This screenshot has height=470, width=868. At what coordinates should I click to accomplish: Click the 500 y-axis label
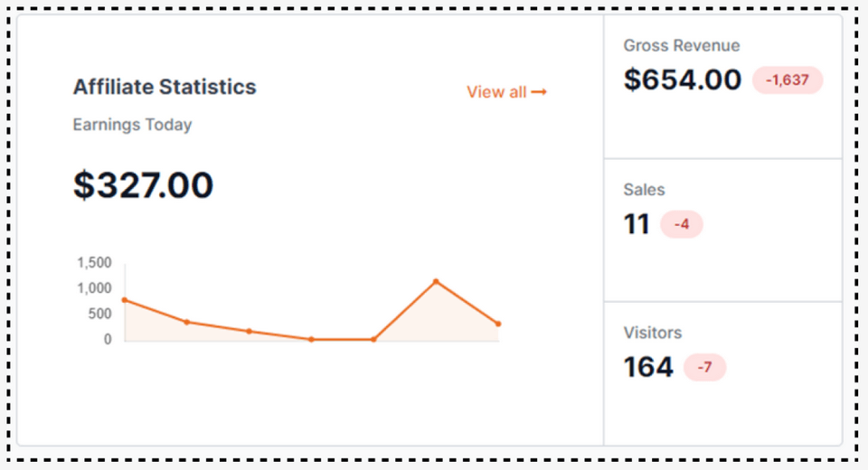point(99,314)
